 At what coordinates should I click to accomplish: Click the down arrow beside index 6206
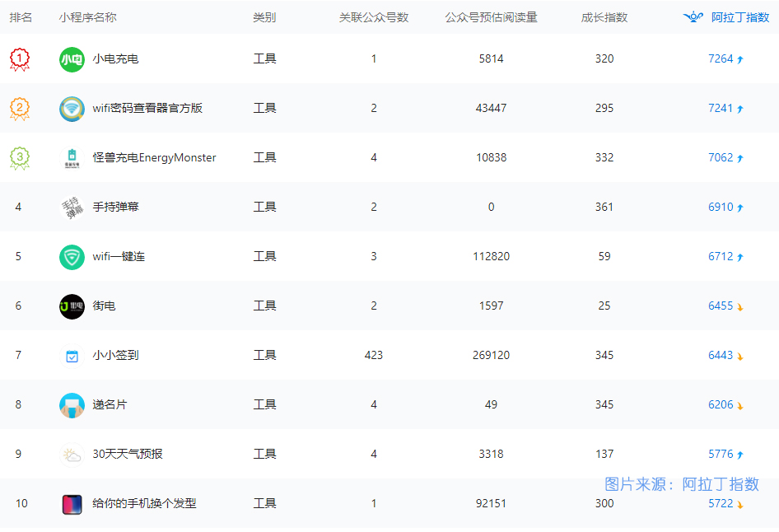[740, 406]
